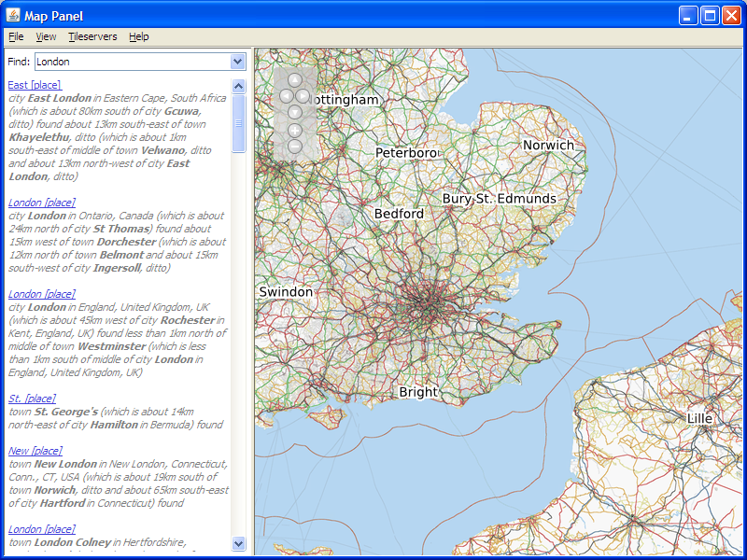Pan the map up with the arrow control
Screen dimensions: 747x560
coord(295,79)
